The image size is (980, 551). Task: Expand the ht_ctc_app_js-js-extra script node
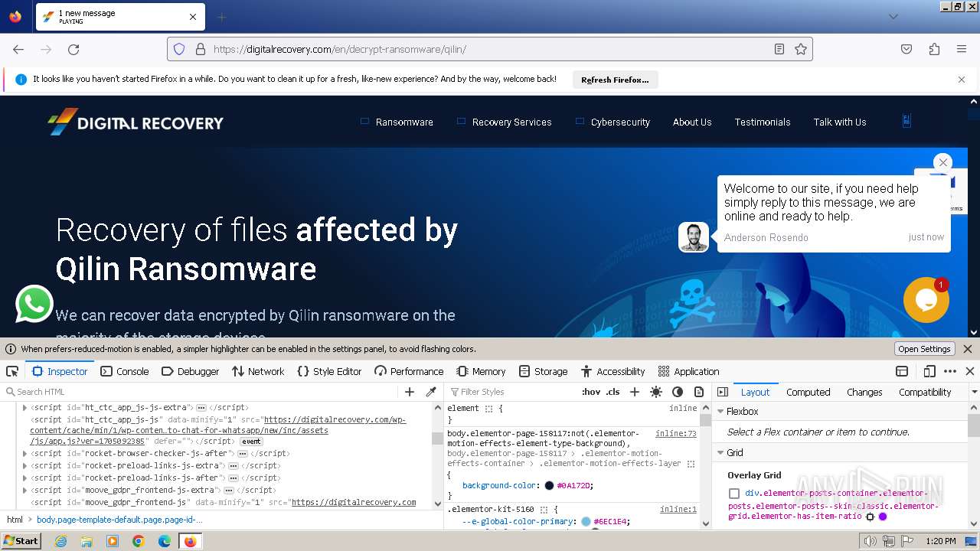[24, 408]
